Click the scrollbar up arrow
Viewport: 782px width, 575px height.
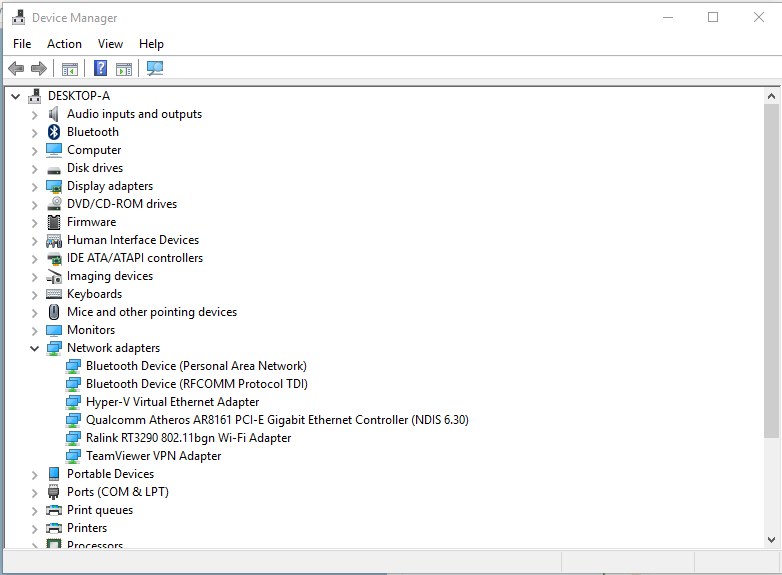(x=772, y=96)
